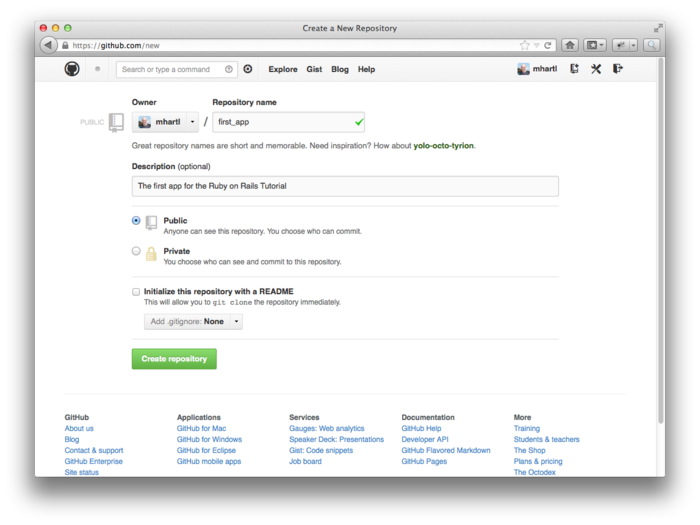
Task: Open Explore in the top navigation
Action: [283, 69]
